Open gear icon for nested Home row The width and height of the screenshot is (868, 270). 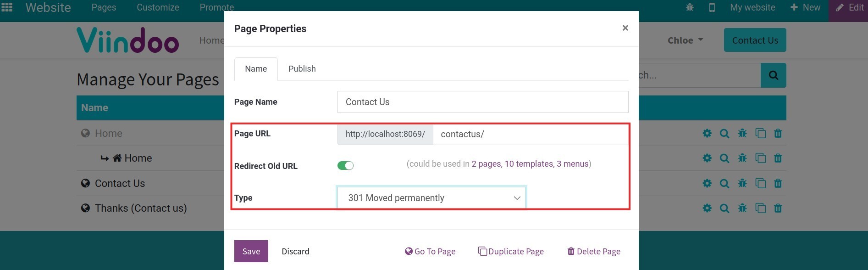coord(707,158)
